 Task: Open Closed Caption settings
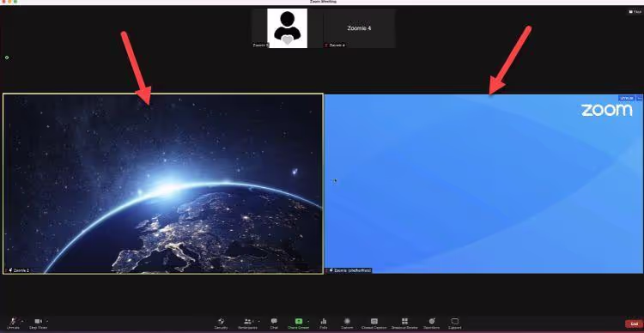tap(374, 324)
